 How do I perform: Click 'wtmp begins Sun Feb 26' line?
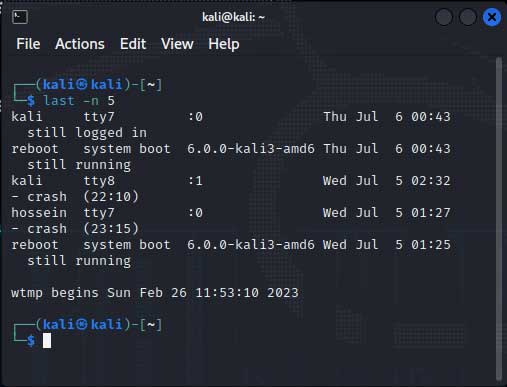155,293
